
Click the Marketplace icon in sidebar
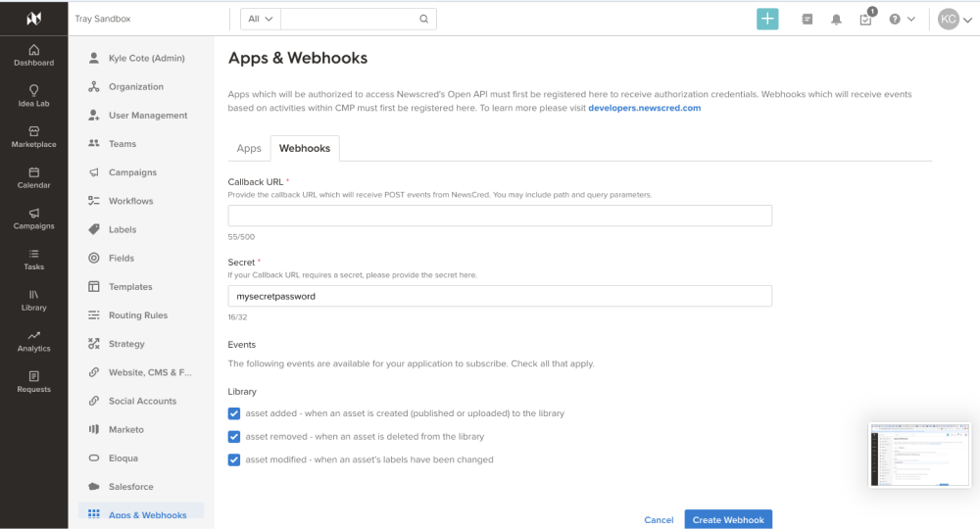point(33,136)
